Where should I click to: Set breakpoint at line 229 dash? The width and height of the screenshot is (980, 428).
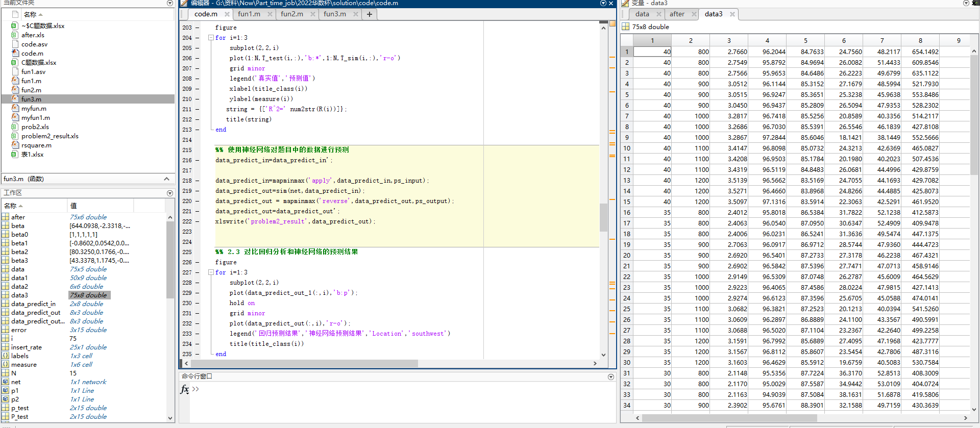(x=198, y=293)
